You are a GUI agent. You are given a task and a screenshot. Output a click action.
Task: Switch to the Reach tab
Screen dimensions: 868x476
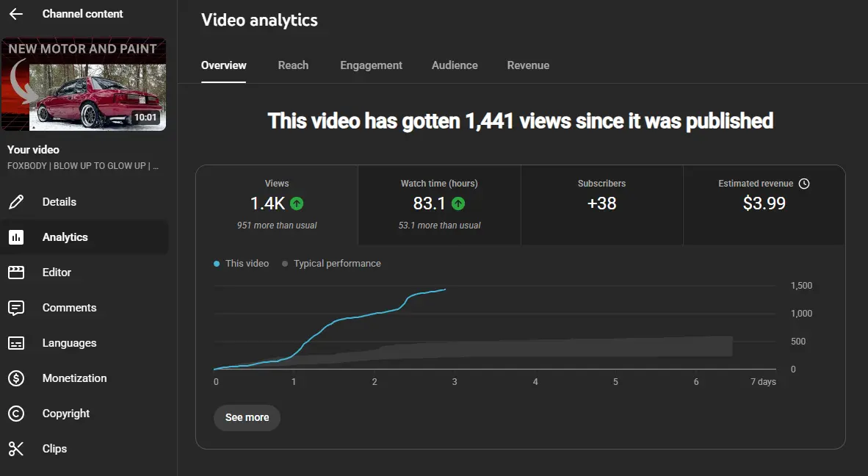point(293,65)
